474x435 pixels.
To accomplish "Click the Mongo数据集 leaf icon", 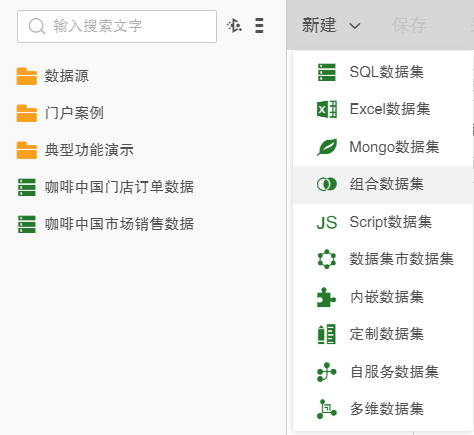I will tap(327, 147).
